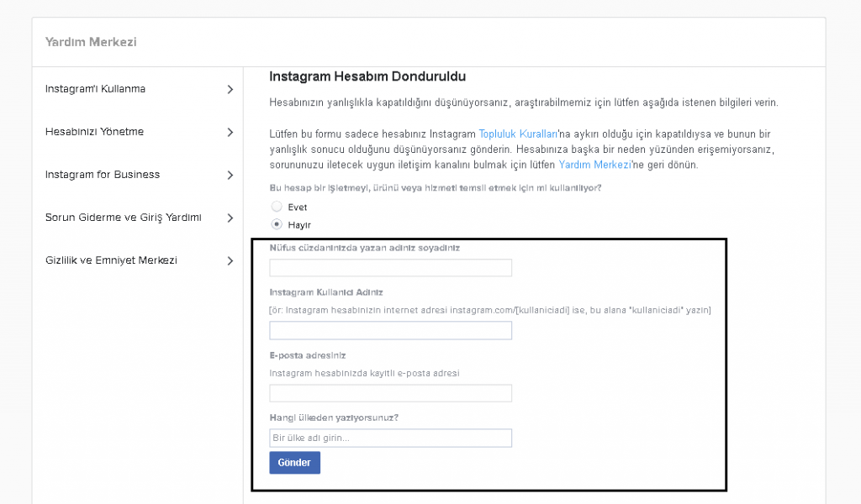The image size is (861, 504).
Task: Focus the full name (adınız soyadınız) field
Action: (x=390, y=268)
